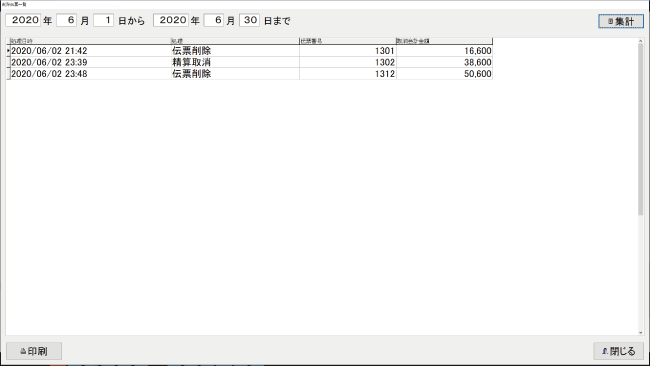The width and height of the screenshot is (650, 366).
Task: Edit the start month field
Action: coord(66,20)
